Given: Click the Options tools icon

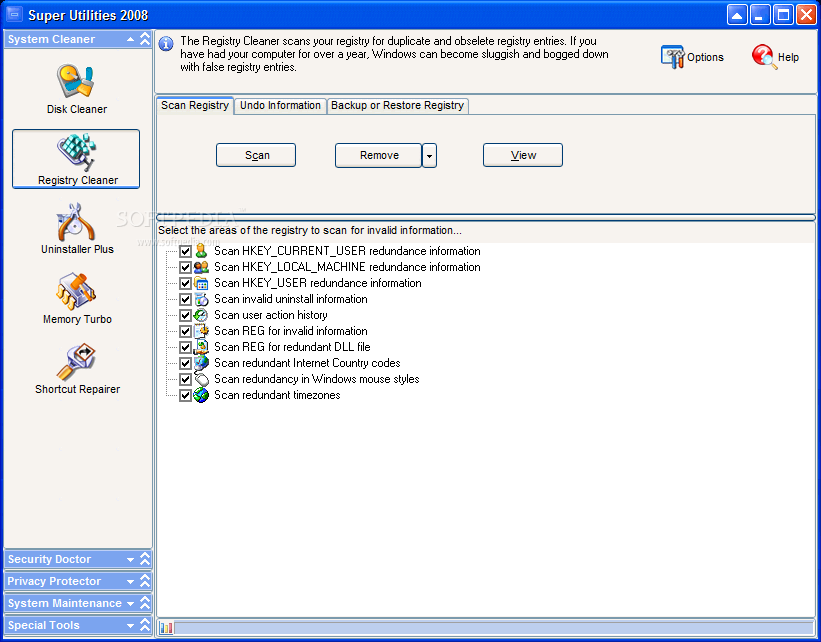Looking at the screenshot, I should pos(672,57).
